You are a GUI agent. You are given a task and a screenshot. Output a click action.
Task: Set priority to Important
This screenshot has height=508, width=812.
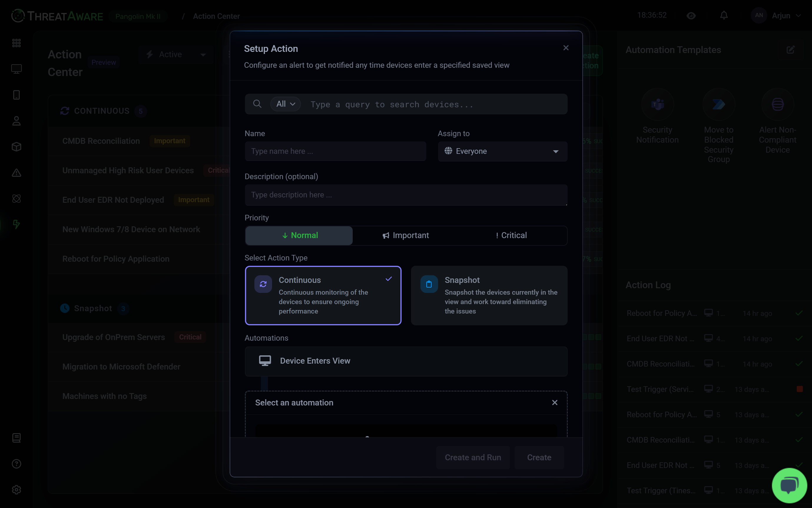coord(406,235)
